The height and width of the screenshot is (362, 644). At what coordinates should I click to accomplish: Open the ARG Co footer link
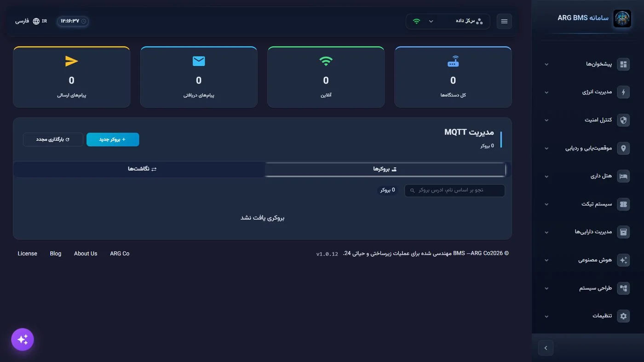point(120,254)
